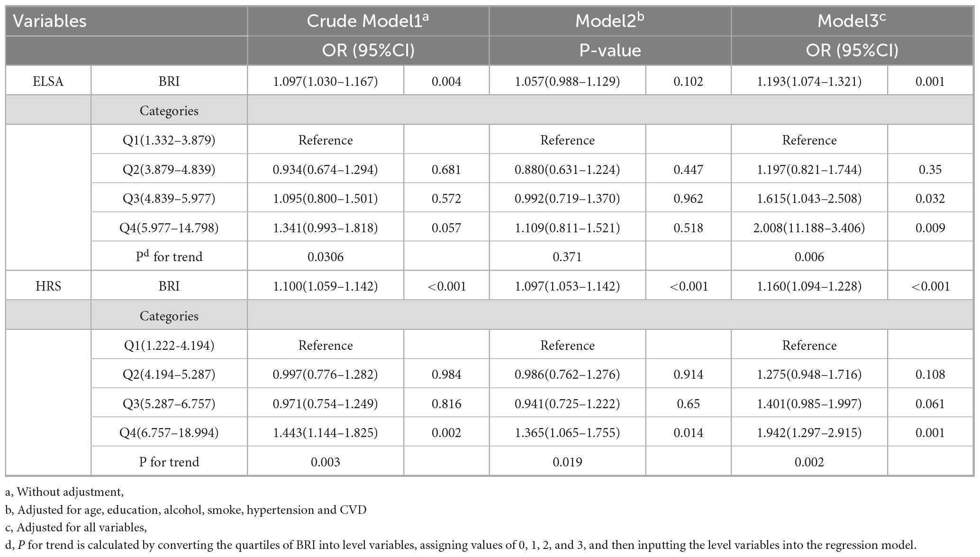Click the Q4(5.977–14.798) category cell
Screen dimensions: 980x557
pos(169,228)
